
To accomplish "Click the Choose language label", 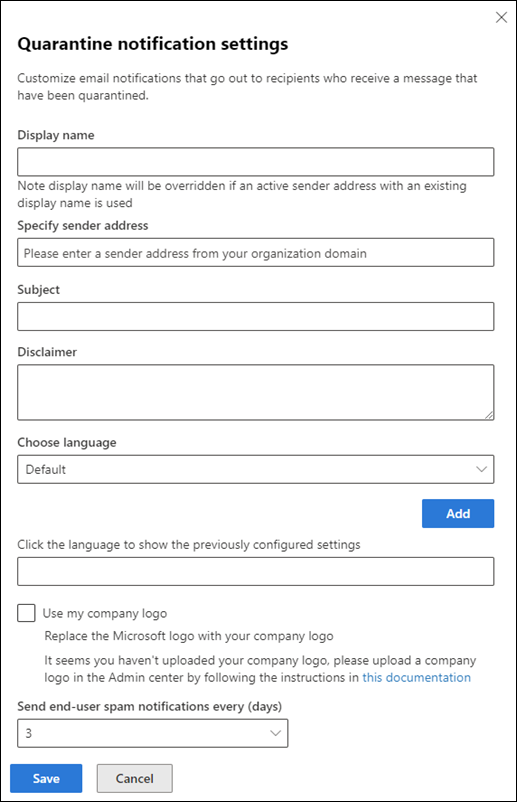I will 67,442.
